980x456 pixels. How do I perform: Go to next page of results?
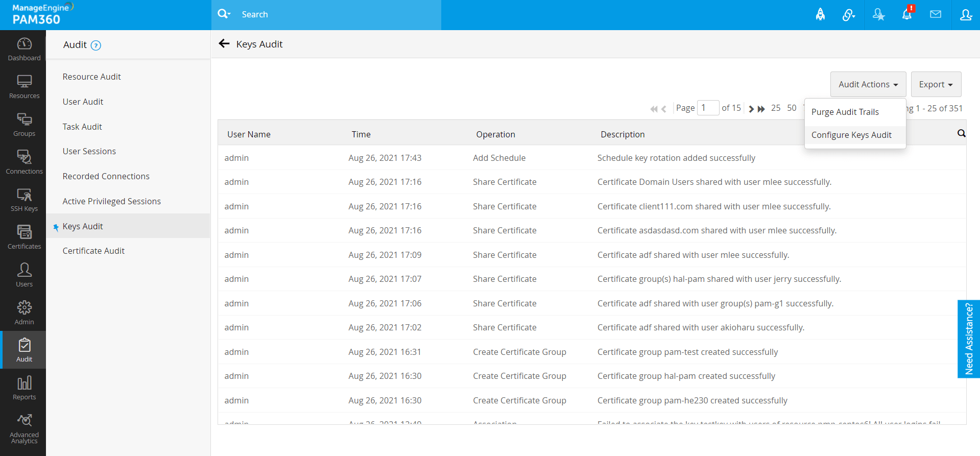click(751, 109)
